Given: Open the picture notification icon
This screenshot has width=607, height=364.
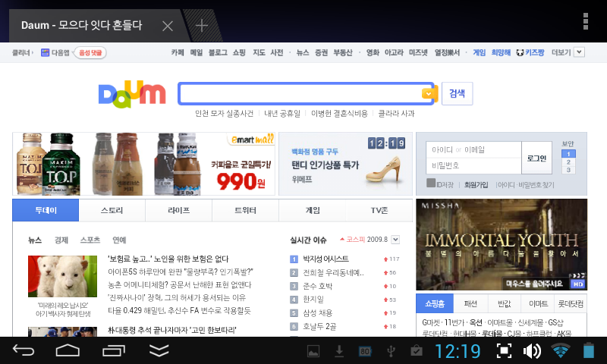Looking at the screenshot, I should (x=313, y=351).
